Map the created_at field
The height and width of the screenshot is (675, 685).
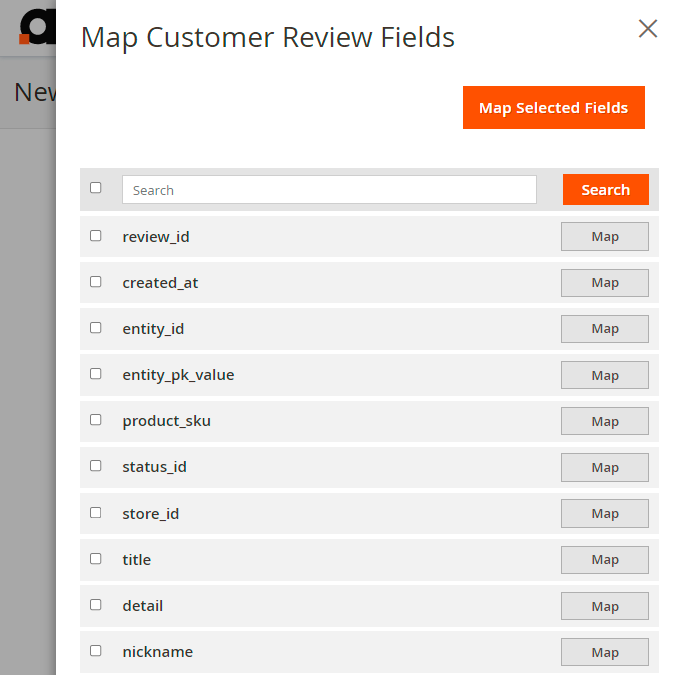coord(604,283)
